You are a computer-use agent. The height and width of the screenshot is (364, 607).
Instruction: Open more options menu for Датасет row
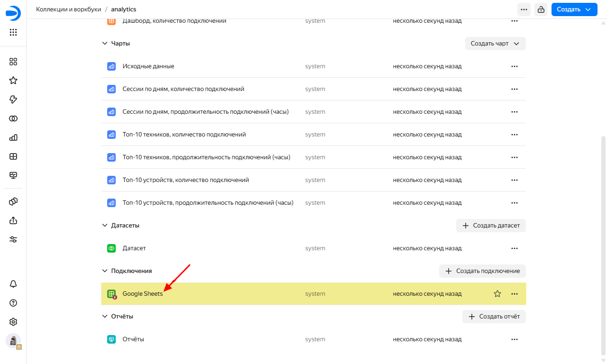coord(515,248)
